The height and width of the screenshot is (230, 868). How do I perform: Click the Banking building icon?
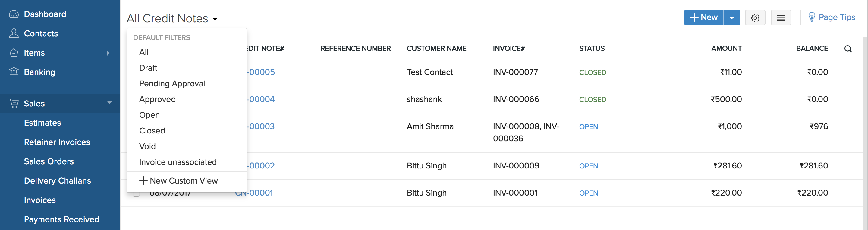click(14, 72)
